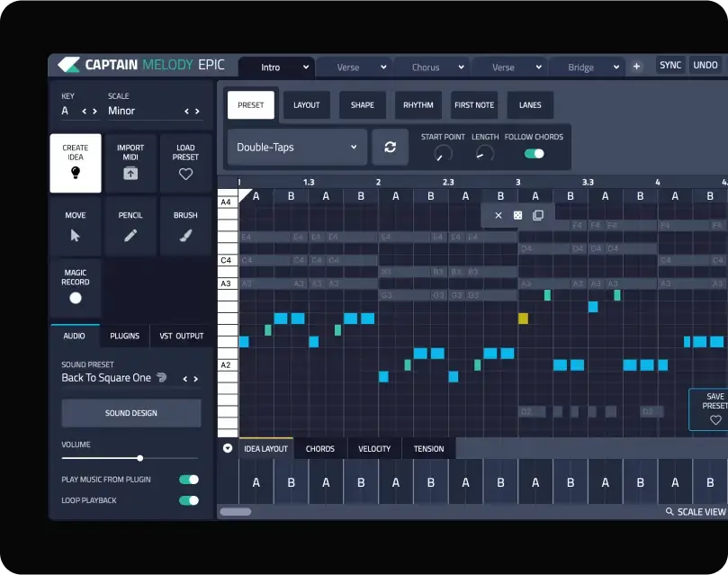Select the Move arrow tool
Viewport: 728px width, 575px height.
click(x=76, y=227)
